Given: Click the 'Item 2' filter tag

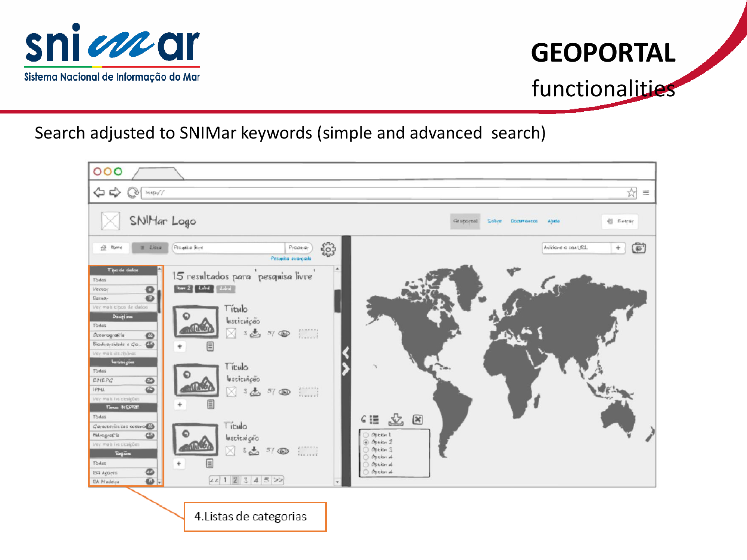Looking at the screenshot, I should click(183, 289).
